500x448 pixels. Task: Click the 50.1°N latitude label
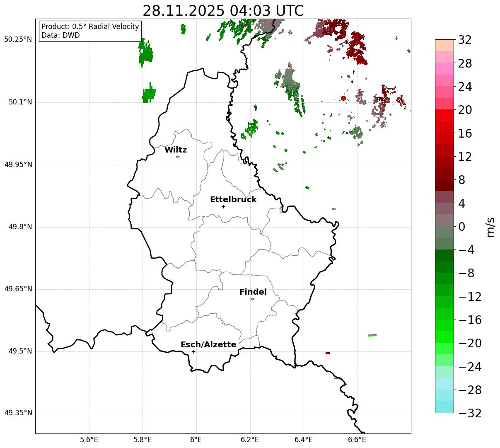point(20,102)
